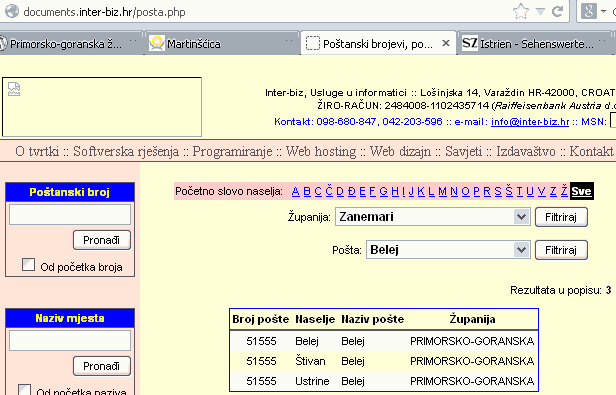The width and height of the screenshot is (616, 395).
Task: Filter settlements by letter V
Action: (541, 191)
